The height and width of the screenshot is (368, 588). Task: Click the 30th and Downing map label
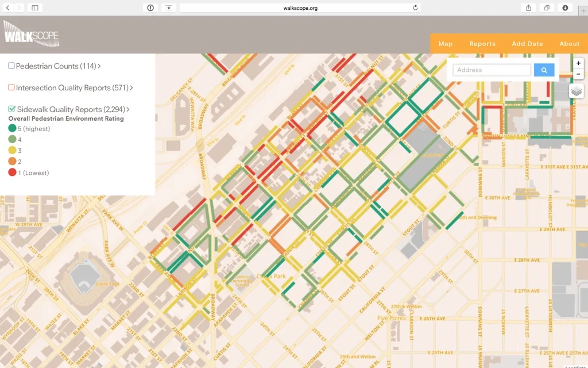[477, 217]
